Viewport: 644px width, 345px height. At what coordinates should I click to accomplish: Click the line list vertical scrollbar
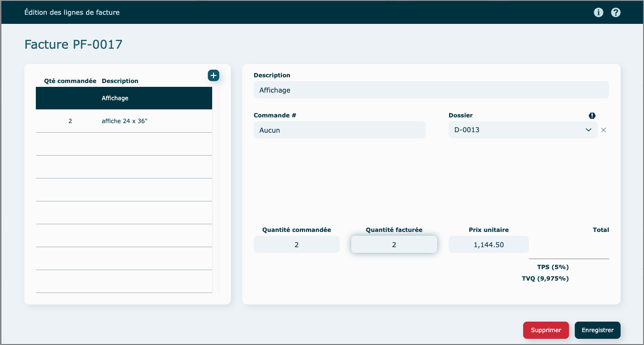[x=215, y=191]
